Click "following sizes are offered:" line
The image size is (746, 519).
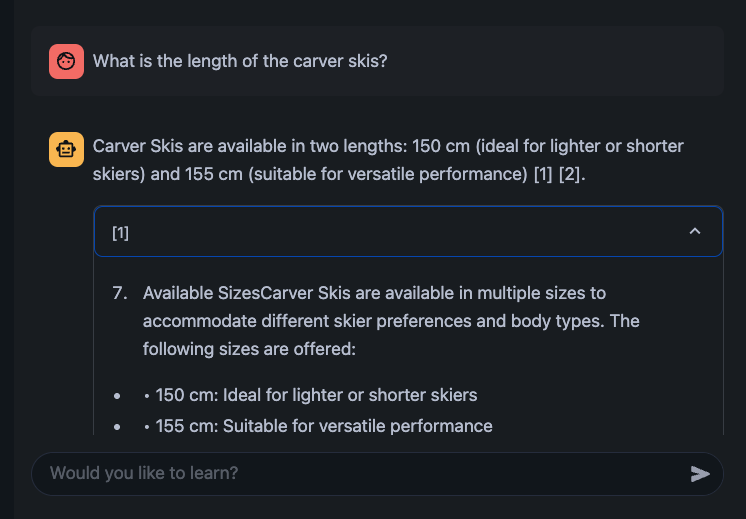click(249, 349)
